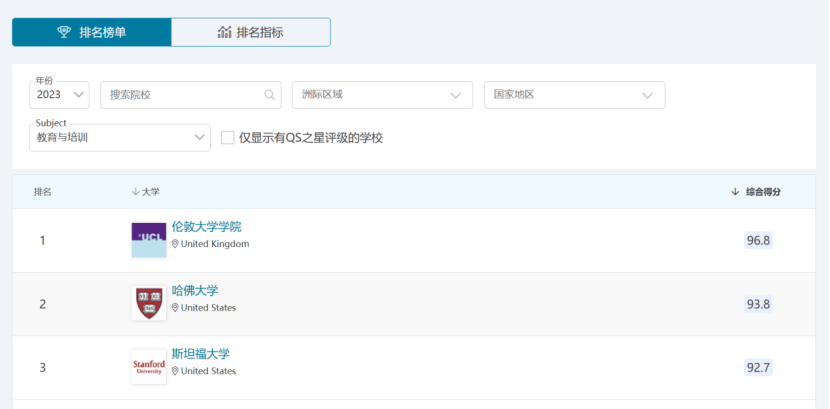Open the 斯坦福大学 link

tap(201, 354)
